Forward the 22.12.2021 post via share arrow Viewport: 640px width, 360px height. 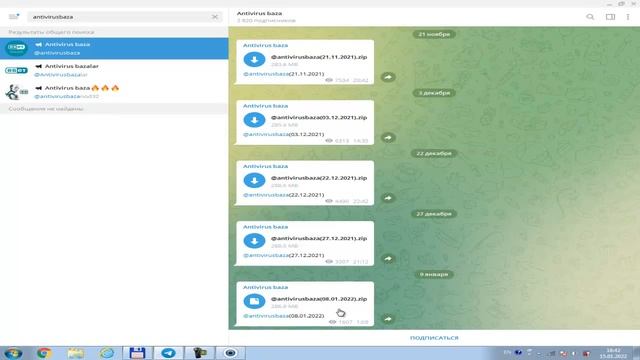pyautogui.click(x=388, y=198)
